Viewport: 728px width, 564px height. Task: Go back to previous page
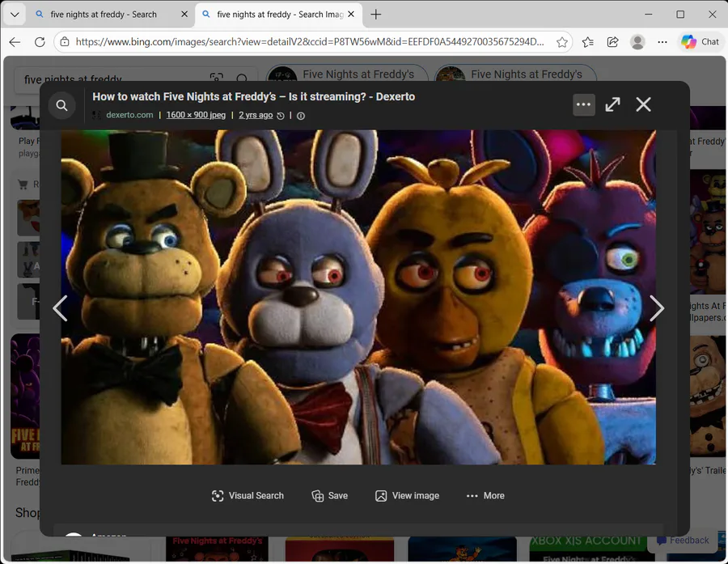[x=15, y=42]
